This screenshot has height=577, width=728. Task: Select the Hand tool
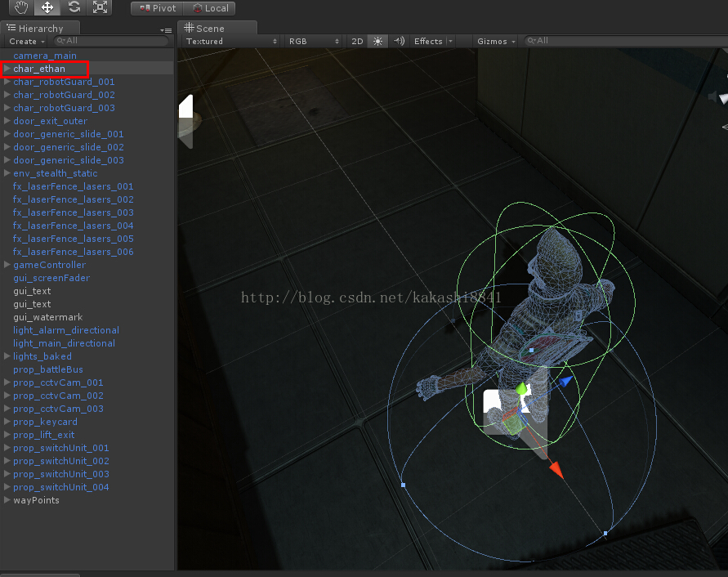[x=21, y=7]
